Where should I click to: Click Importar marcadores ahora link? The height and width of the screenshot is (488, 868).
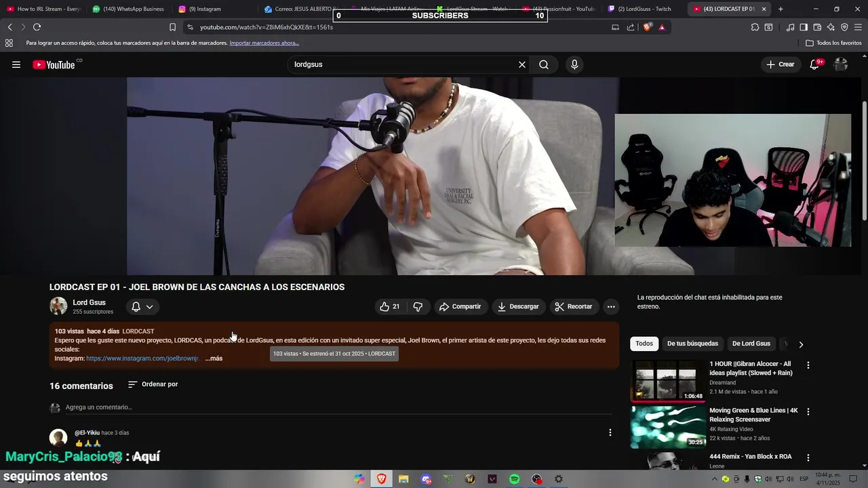264,43
